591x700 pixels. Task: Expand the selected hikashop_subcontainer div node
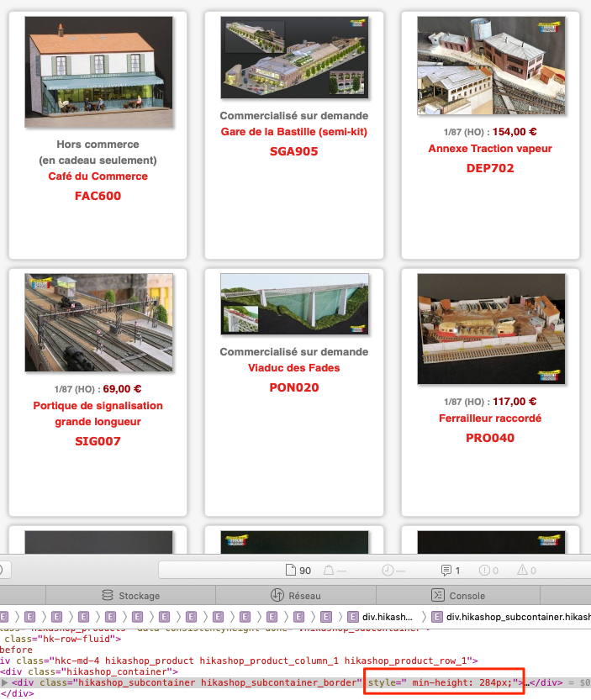pos(4,682)
